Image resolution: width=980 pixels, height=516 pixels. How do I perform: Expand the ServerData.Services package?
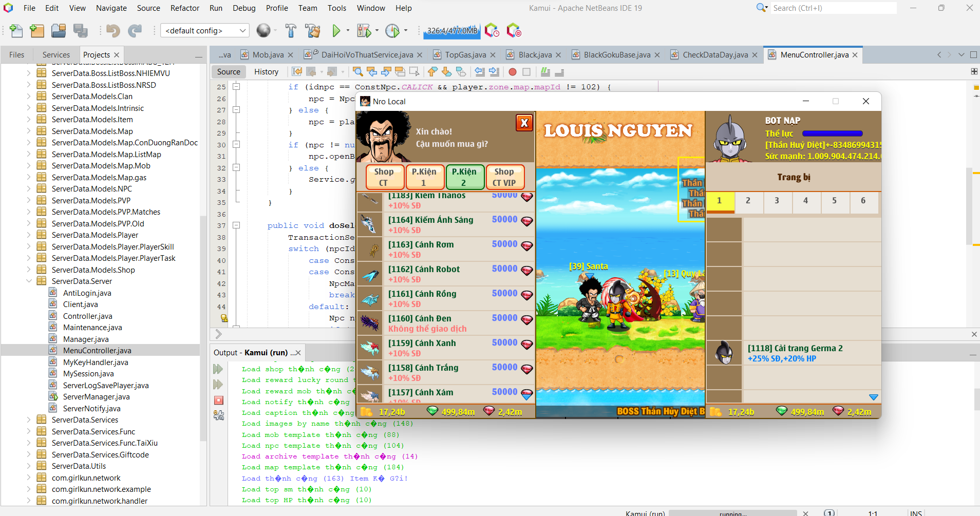coord(29,420)
